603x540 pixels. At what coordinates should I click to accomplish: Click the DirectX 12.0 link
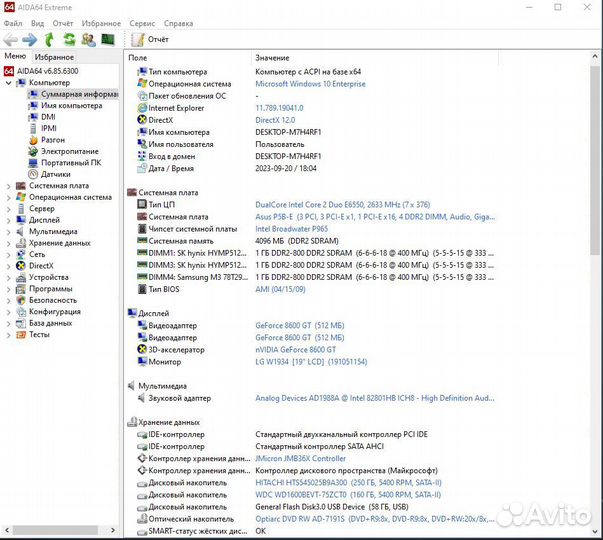[x=275, y=120]
